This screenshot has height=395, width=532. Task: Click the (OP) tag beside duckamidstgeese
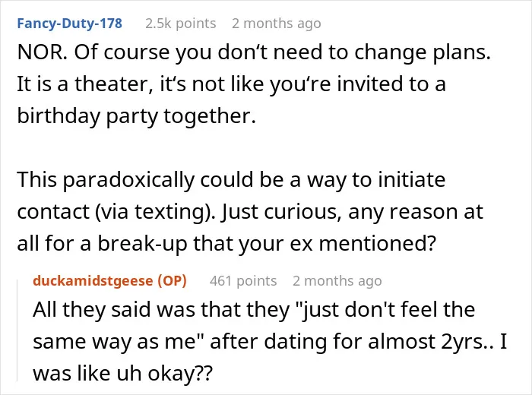coord(172,281)
